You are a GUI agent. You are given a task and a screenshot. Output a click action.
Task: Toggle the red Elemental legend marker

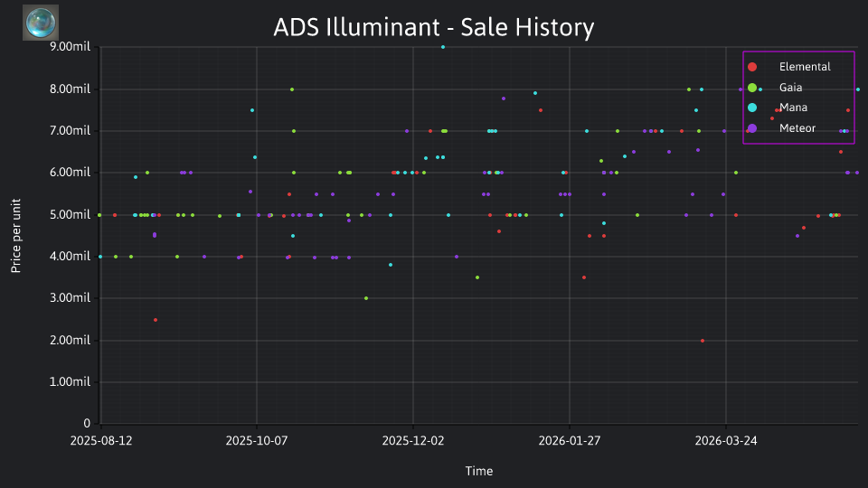click(x=751, y=67)
